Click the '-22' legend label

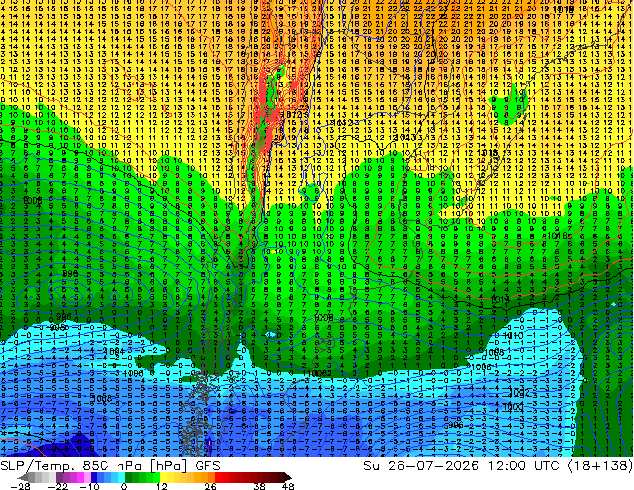pos(58,486)
